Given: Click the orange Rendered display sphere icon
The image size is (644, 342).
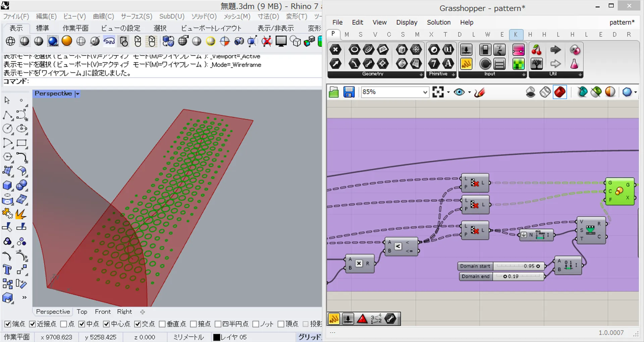Looking at the screenshot, I should click(67, 41).
